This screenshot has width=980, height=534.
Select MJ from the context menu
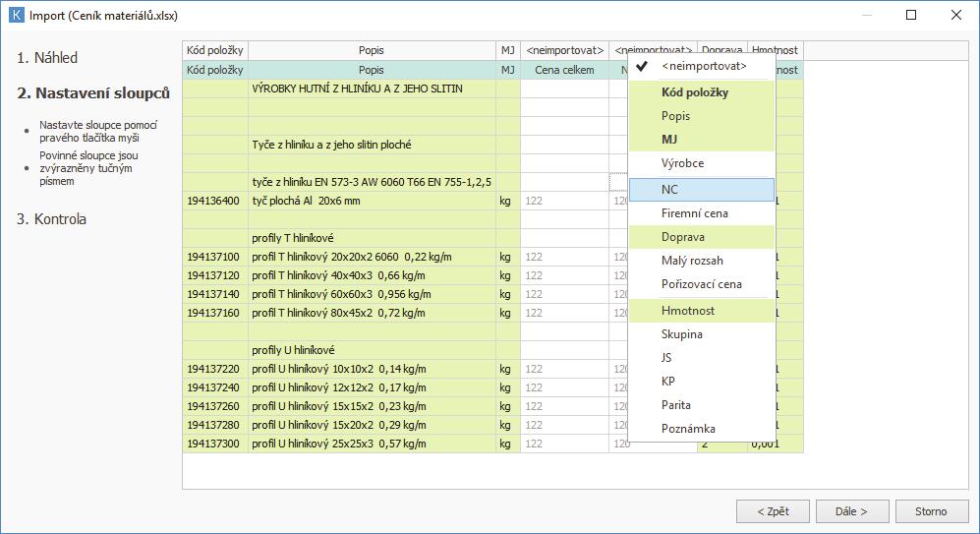[x=701, y=140]
